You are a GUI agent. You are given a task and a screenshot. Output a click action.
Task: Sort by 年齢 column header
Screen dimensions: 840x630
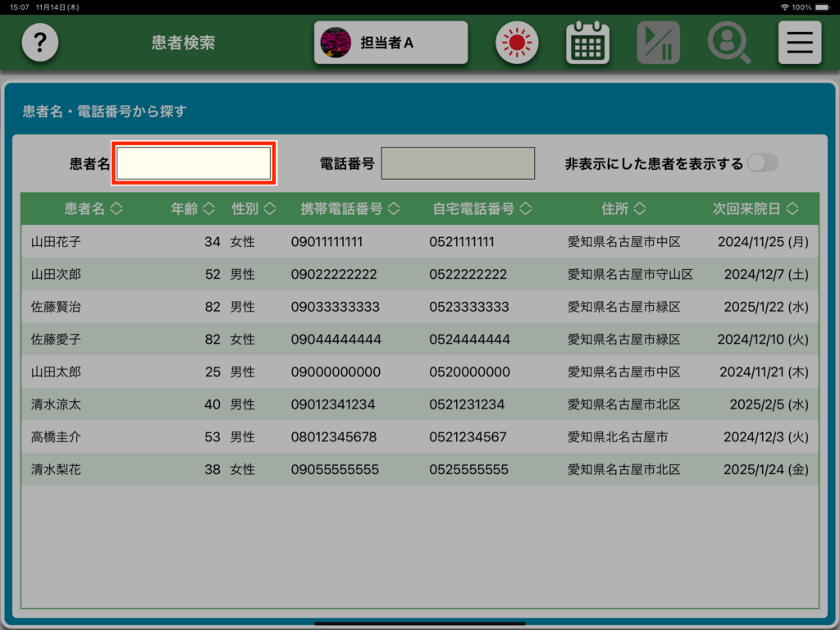[193, 209]
